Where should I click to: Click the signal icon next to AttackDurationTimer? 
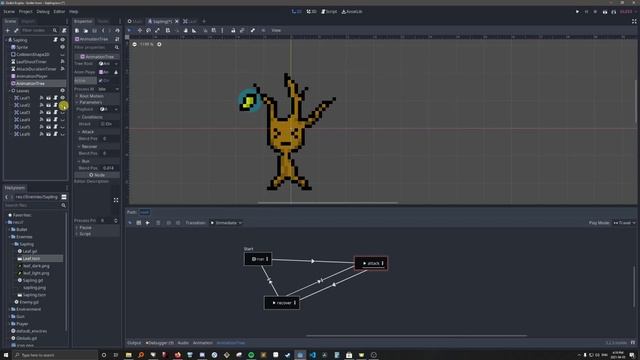point(62,69)
